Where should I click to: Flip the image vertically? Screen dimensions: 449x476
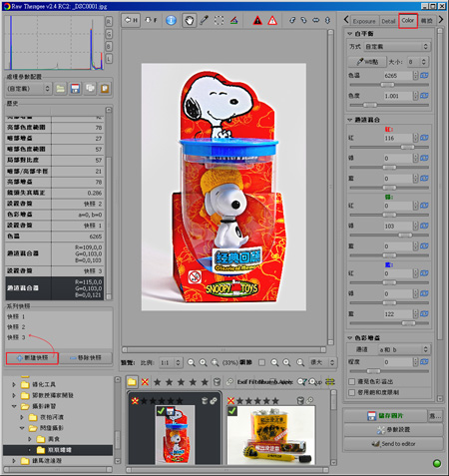(327, 20)
